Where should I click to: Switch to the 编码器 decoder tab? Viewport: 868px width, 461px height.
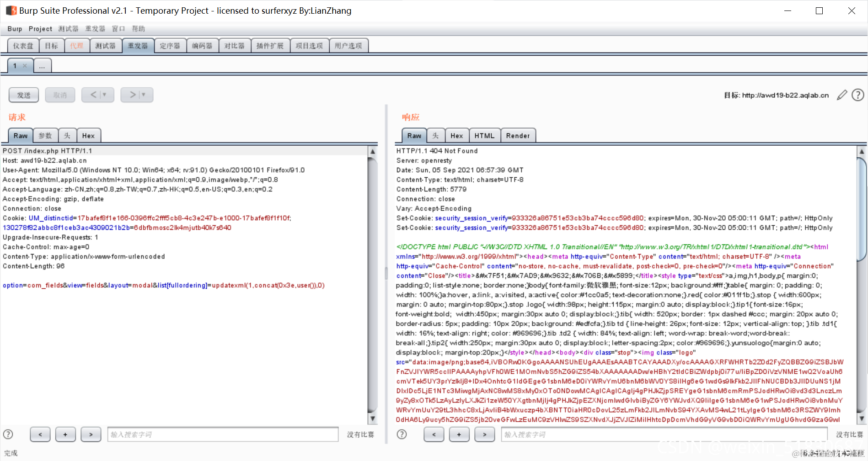click(202, 46)
